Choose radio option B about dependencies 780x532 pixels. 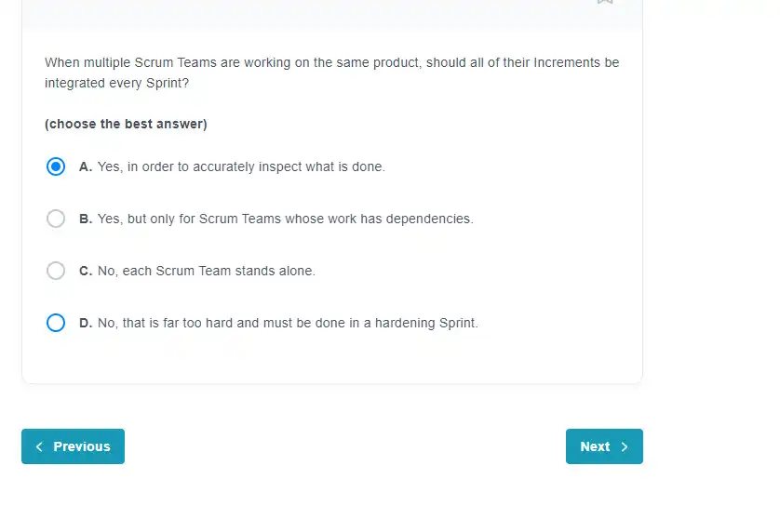coord(56,219)
